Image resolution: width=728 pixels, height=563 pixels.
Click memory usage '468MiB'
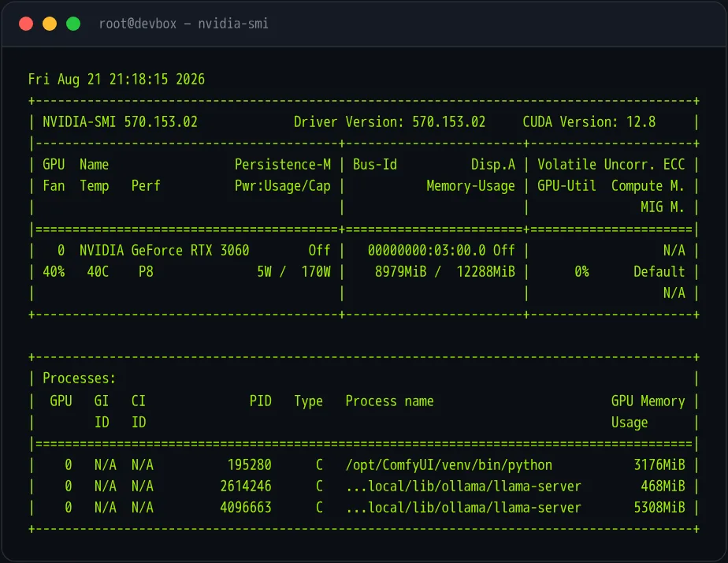click(x=663, y=487)
